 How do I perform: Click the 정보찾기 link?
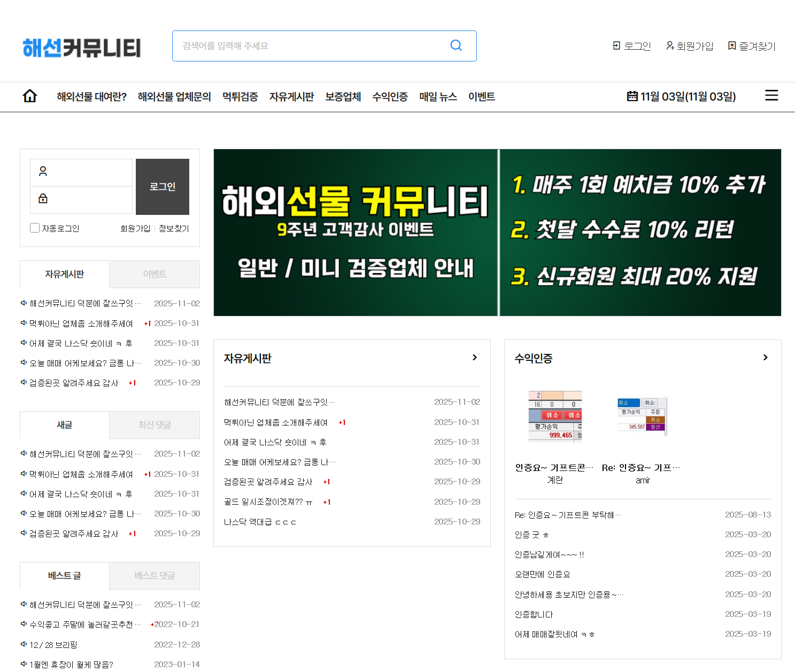[174, 228]
